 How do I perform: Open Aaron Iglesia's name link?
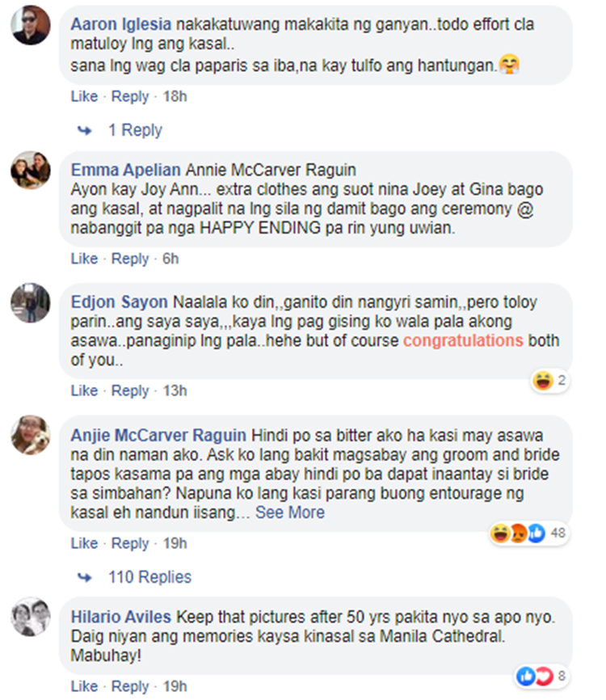121,24
